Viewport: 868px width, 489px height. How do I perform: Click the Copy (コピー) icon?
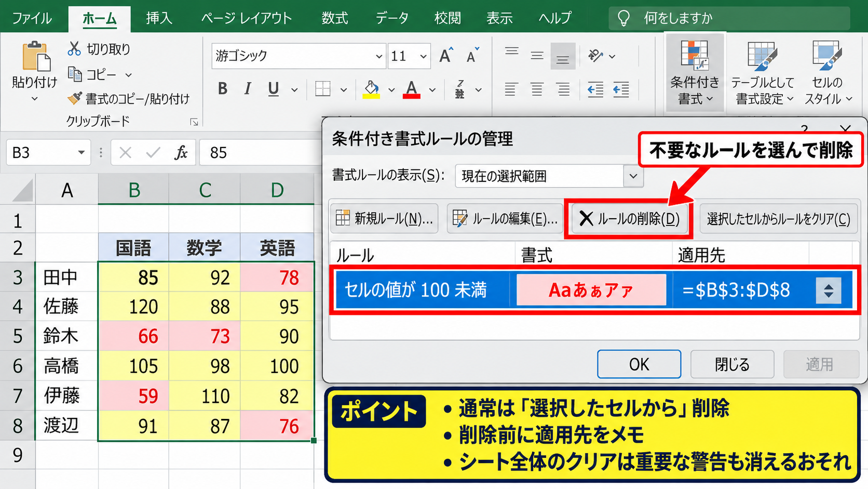[75, 74]
